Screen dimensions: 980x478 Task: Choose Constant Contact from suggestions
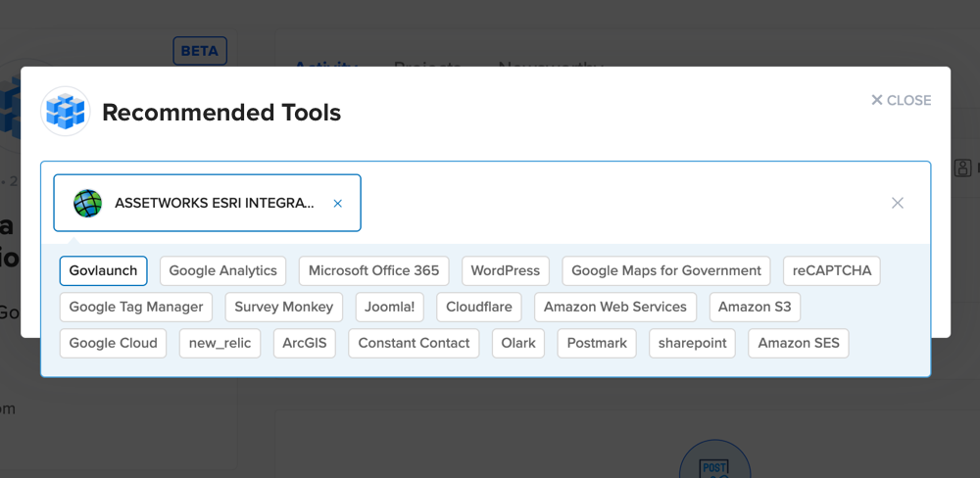pyautogui.click(x=414, y=343)
